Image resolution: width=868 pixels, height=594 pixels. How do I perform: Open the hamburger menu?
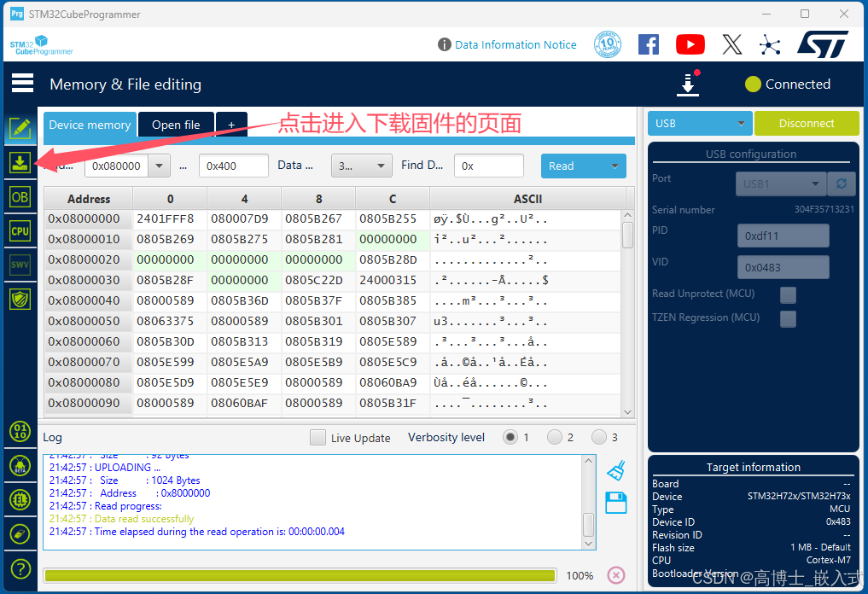21,83
